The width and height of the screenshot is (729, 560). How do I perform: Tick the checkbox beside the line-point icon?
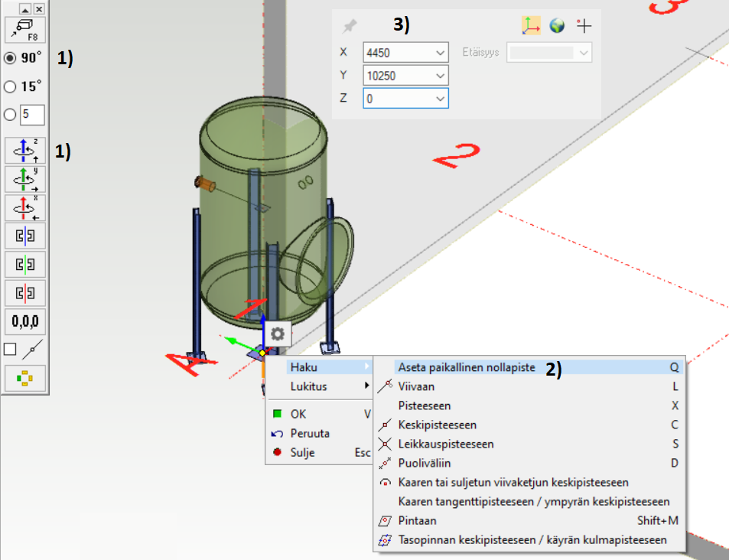coord(10,350)
